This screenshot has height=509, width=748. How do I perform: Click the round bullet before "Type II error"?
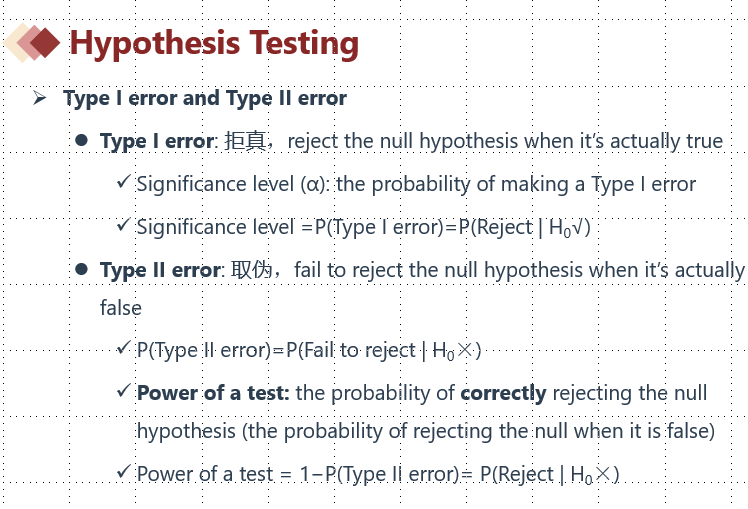coord(82,270)
